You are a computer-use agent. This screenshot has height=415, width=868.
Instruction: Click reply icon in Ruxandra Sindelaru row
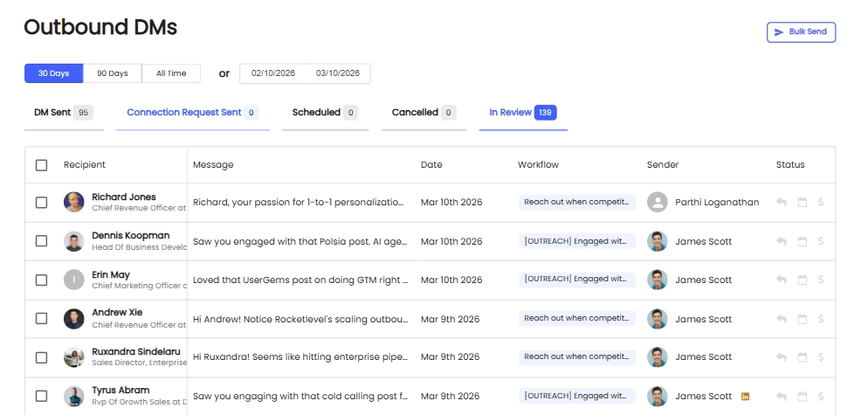tap(782, 357)
